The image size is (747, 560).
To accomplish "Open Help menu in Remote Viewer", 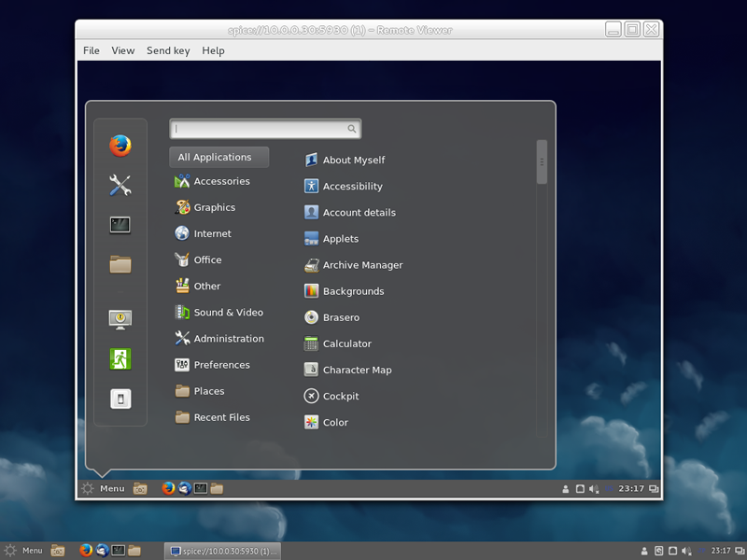I will tap(213, 50).
